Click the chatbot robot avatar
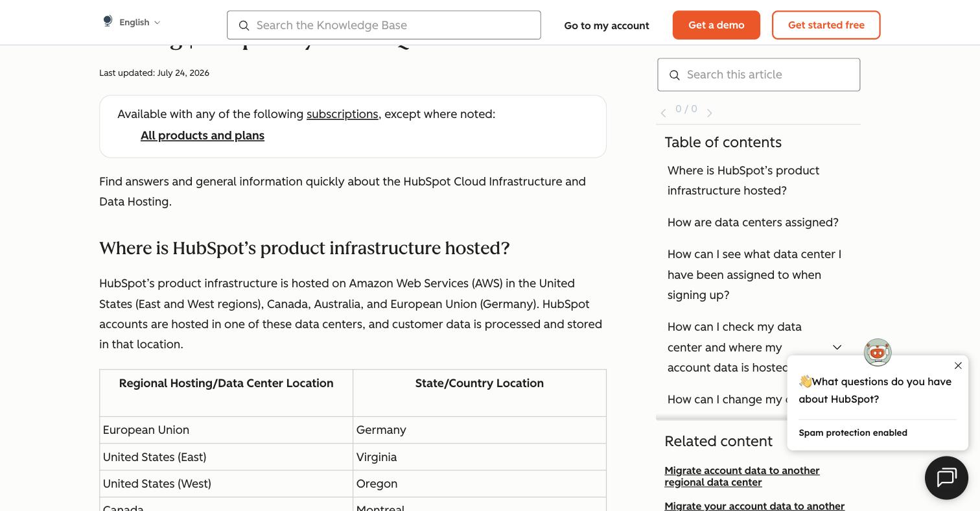 click(x=878, y=352)
